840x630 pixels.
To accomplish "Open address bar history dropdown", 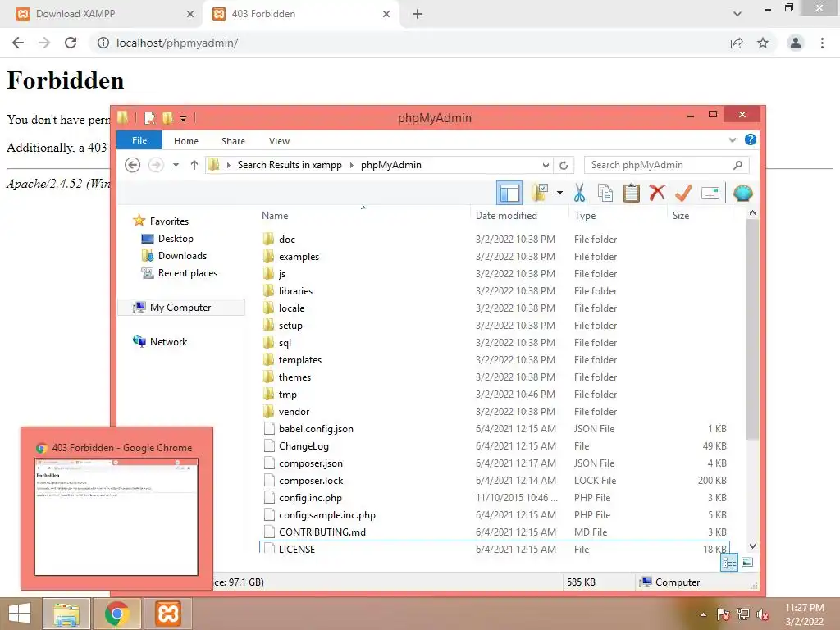I will pos(546,165).
